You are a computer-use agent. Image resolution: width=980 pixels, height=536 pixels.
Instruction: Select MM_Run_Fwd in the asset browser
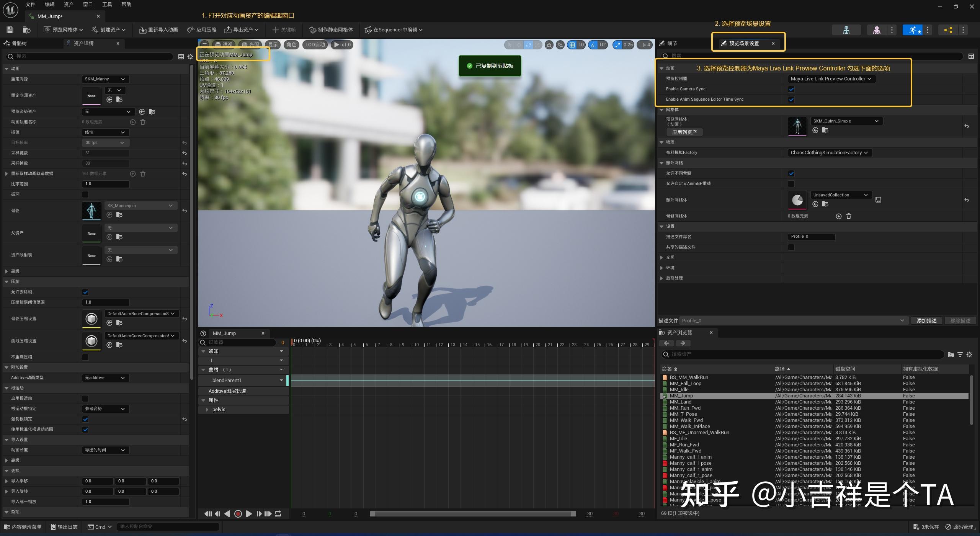click(686, 408)
